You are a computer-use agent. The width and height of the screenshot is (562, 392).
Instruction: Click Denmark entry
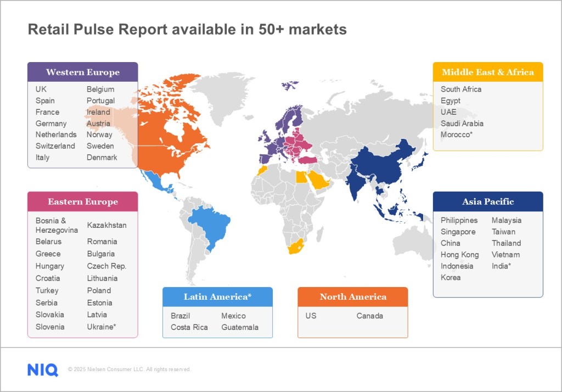point(102,158)
